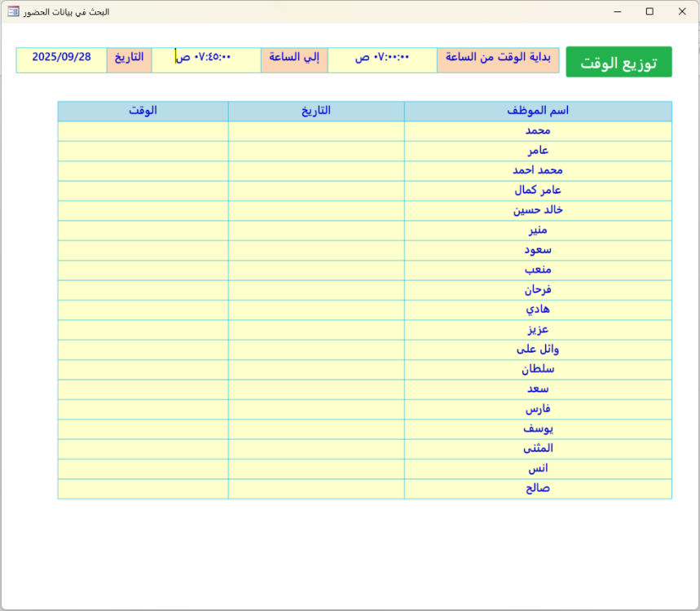
Task: Click the start time field showing 07:00:00
Action: (382, 59)
